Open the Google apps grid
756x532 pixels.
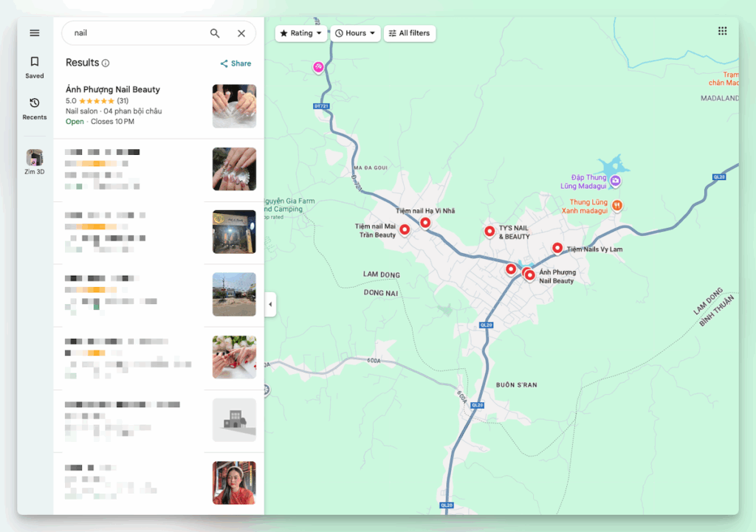pyautogui.click(x=722, y=31)
